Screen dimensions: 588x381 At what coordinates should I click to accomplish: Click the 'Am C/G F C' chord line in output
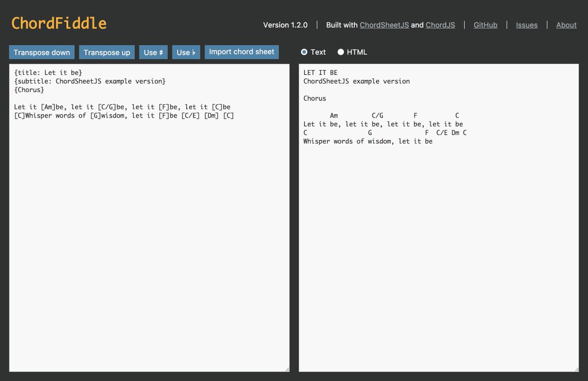(x=394, y=116)
